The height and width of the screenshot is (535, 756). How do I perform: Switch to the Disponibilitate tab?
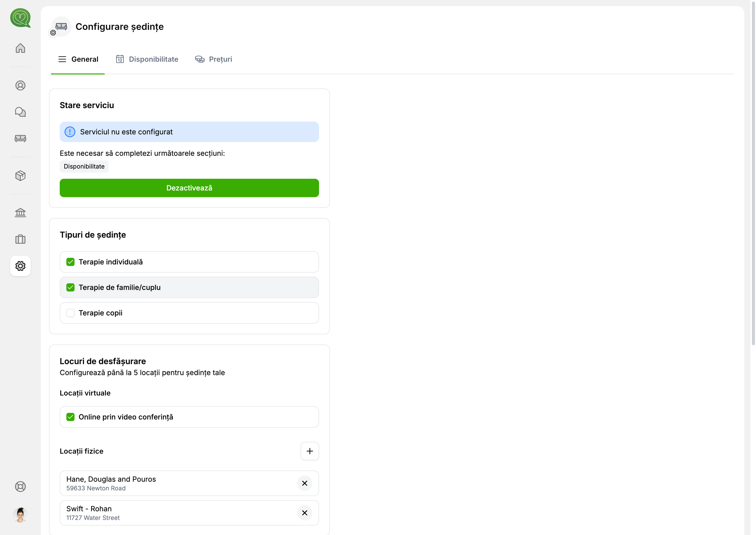pyautogui.click(x=147, y=59)
